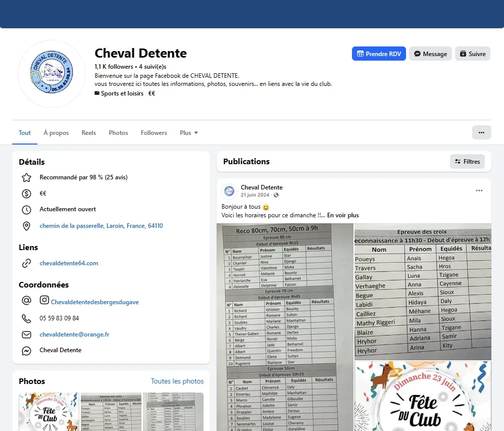
Task: Expand post with En voir plus
Action: pyautogui.click(x=343, y=215)
